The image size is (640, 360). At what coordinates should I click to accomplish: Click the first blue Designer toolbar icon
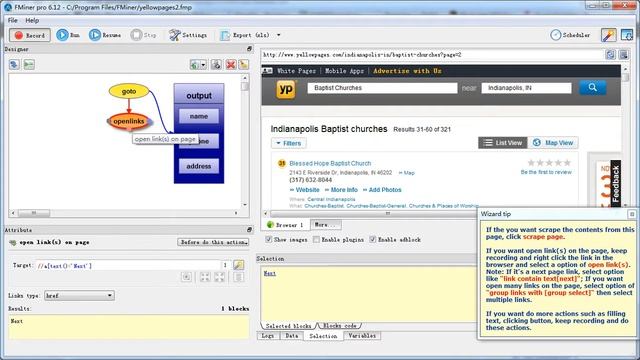pos(14,64)
